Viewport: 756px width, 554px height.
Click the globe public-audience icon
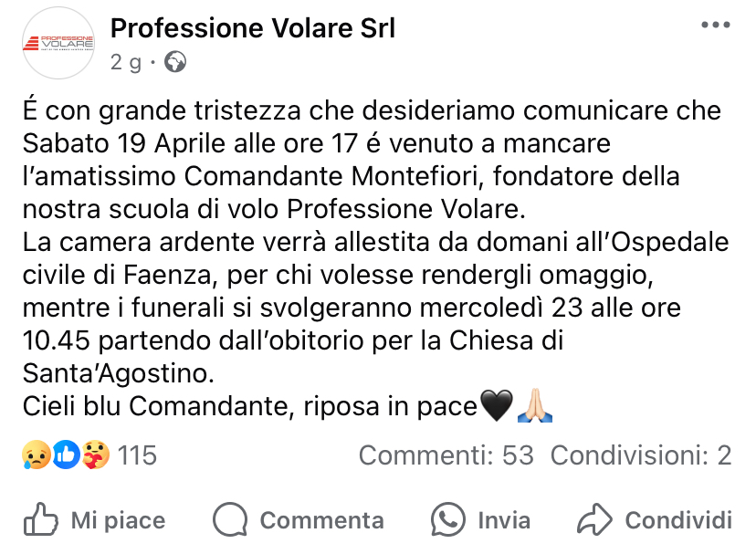coord(175,63)
